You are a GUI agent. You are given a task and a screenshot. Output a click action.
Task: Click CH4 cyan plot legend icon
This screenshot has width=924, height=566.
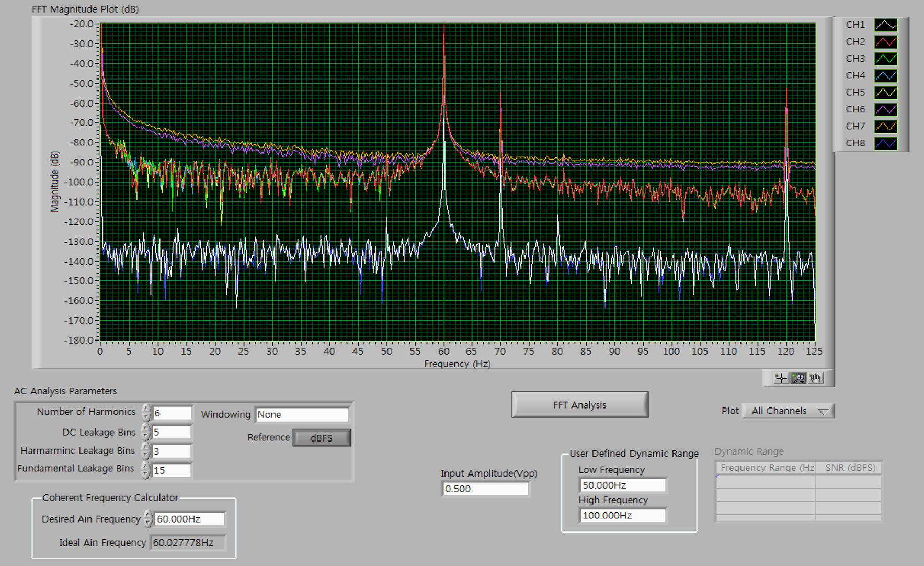tap(886, 75)
